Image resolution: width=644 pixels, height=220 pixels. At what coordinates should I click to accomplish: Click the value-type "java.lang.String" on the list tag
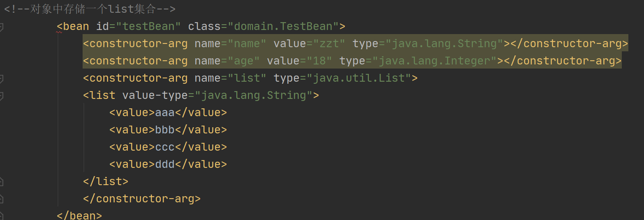[254, 96]
